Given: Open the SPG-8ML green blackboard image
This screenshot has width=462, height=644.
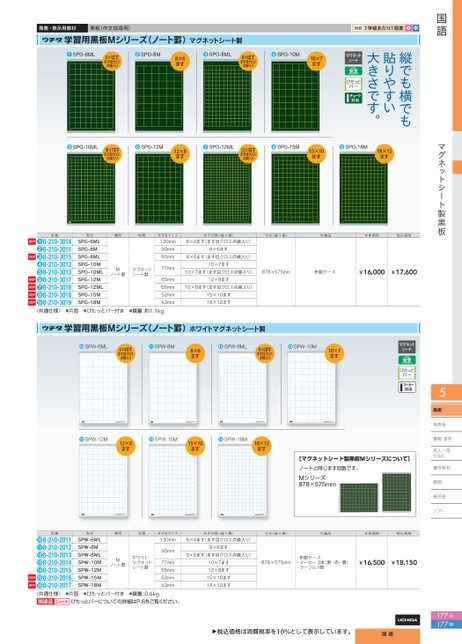Looking at the screenshot, I should coord(227,96).
